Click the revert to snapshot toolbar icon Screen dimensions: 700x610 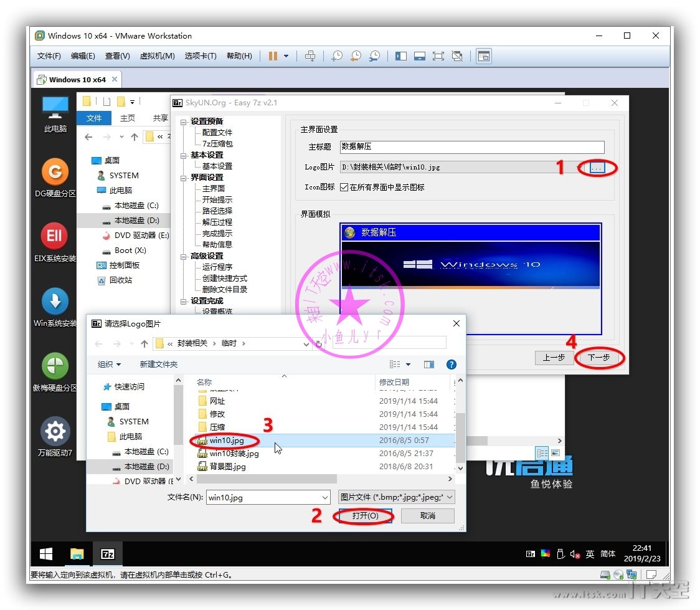point(356,56)
